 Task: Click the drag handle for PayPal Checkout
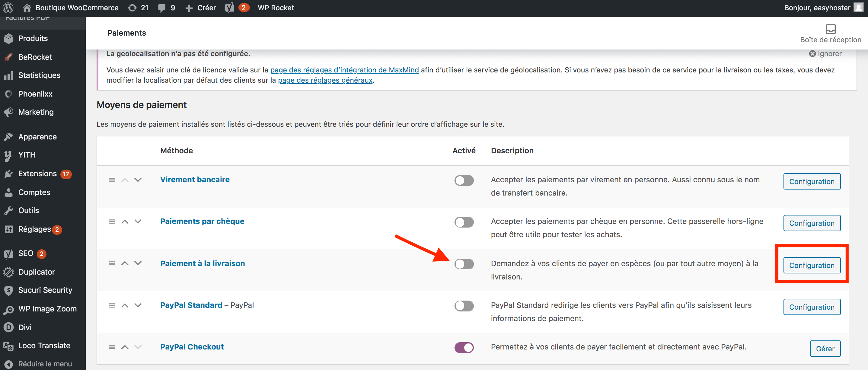[x=112, y=347]
